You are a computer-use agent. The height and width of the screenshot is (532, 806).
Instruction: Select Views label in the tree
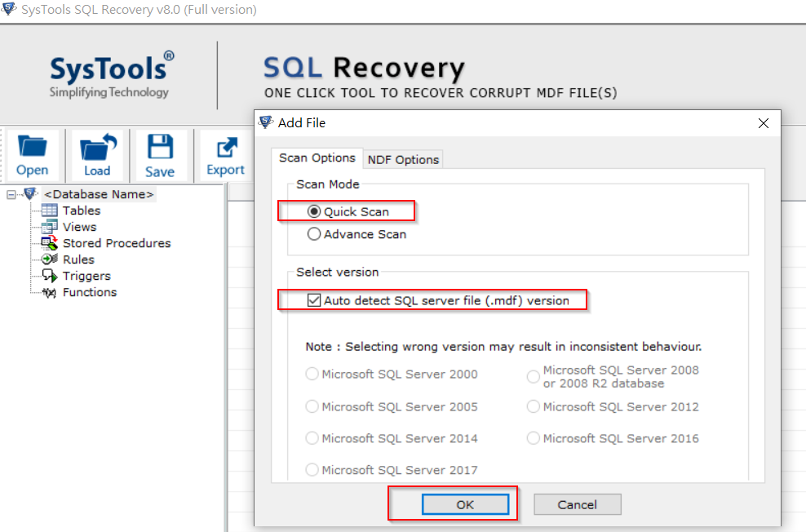pos(79,227)
